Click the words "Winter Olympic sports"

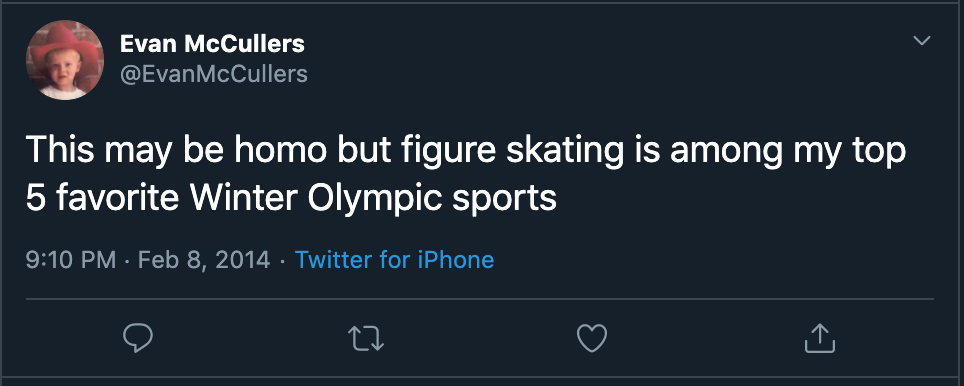[373, 199]
